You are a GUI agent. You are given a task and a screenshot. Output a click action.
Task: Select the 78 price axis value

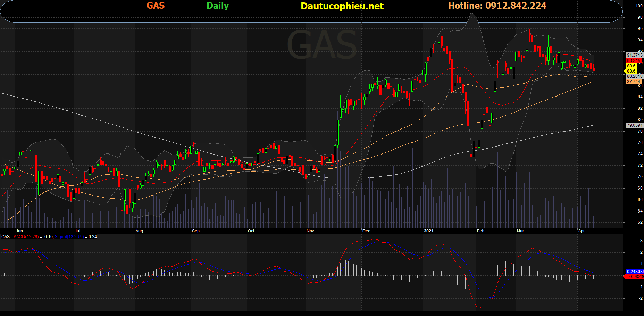[x=640, y=132]
